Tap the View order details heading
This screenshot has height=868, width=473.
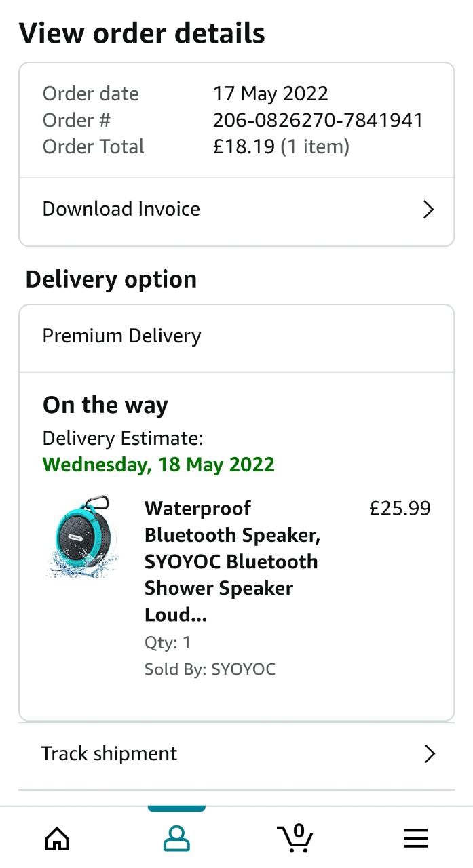point(142,33)
